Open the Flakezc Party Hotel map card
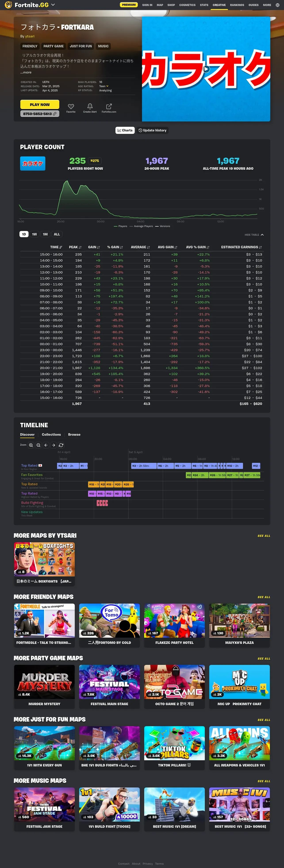 click(175, 625)
